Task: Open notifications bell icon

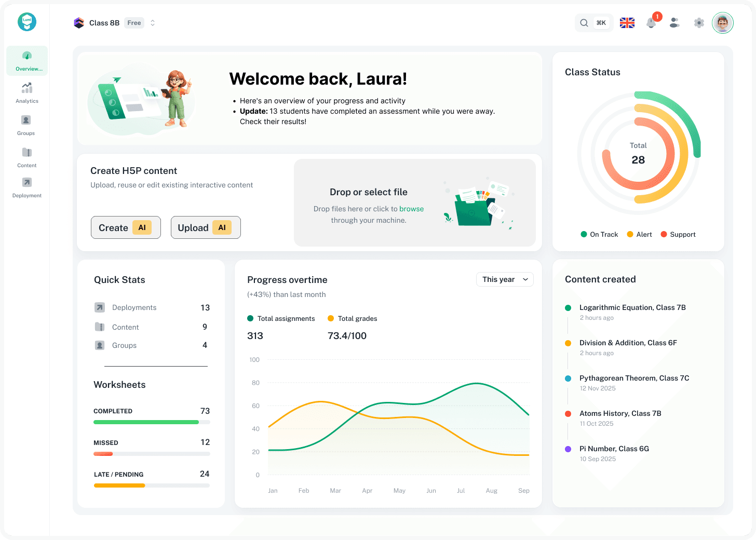Action: [x=651, y=23]
